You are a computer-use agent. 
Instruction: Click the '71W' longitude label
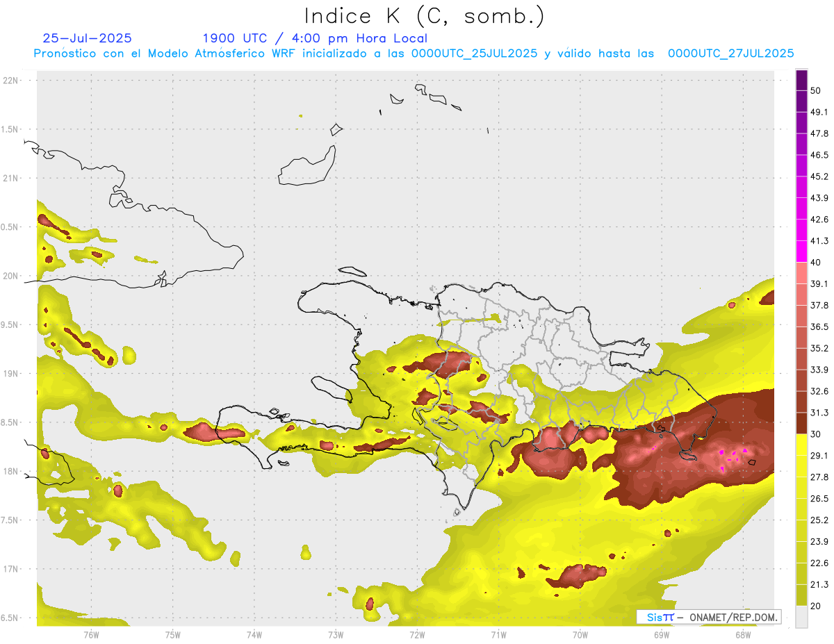498,635
